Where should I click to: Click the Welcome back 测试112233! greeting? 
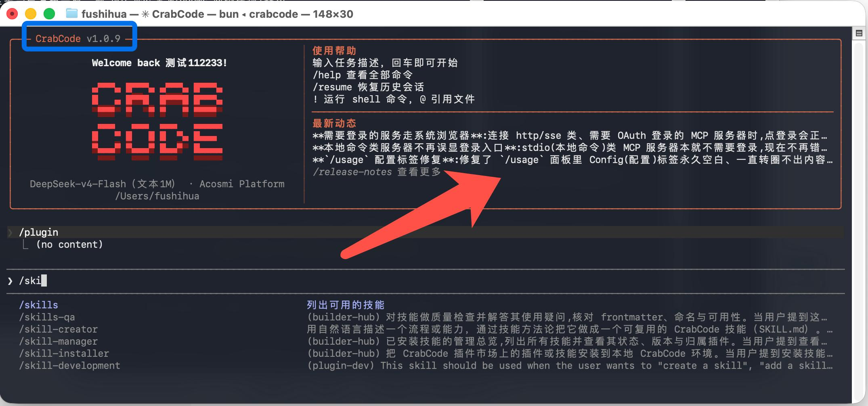[x=159, y=63]
